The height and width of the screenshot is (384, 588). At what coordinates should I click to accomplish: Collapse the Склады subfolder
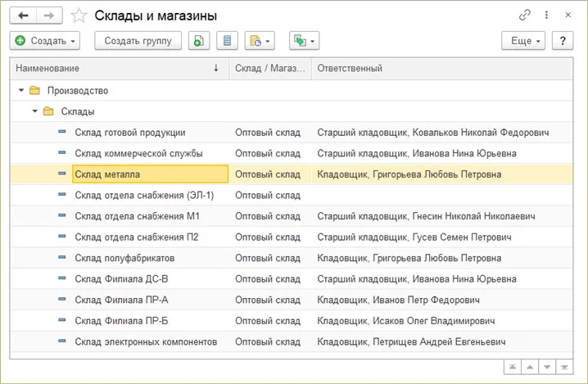(34, 111)
